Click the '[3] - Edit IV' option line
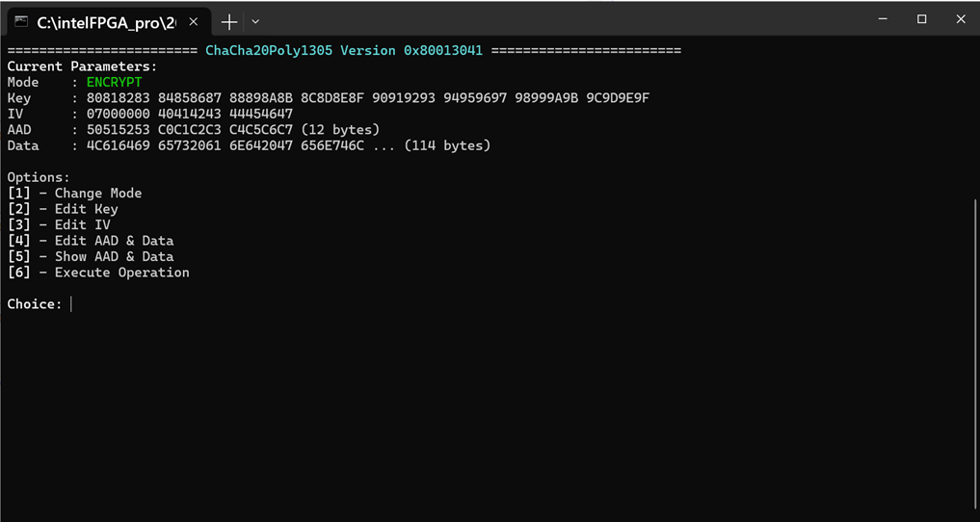The image size is (980, 522). pyautogui.click(x=59, y=224)
